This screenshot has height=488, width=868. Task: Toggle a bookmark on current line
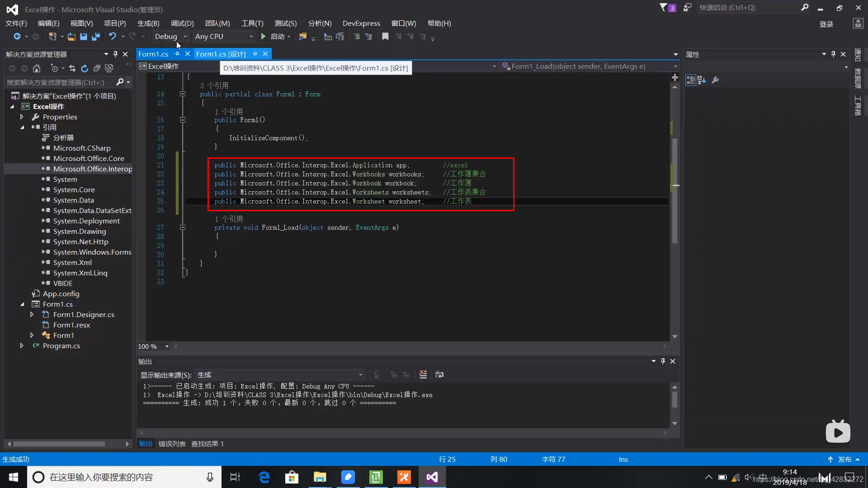385,36
